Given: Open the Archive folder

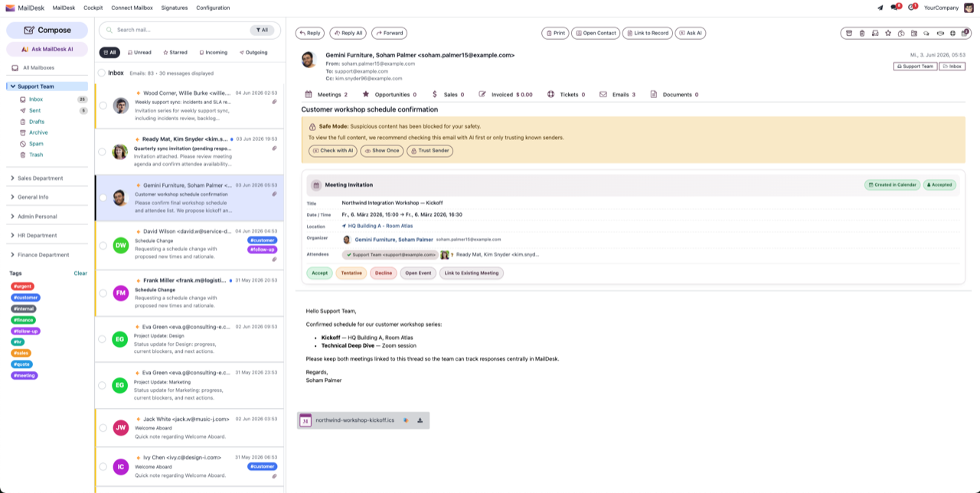Looking at the screenshot, I should pos(38,132).
